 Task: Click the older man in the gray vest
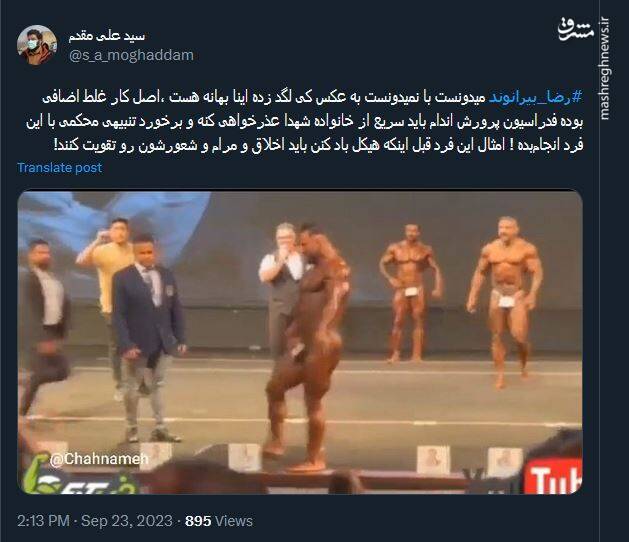pos(281,281)
